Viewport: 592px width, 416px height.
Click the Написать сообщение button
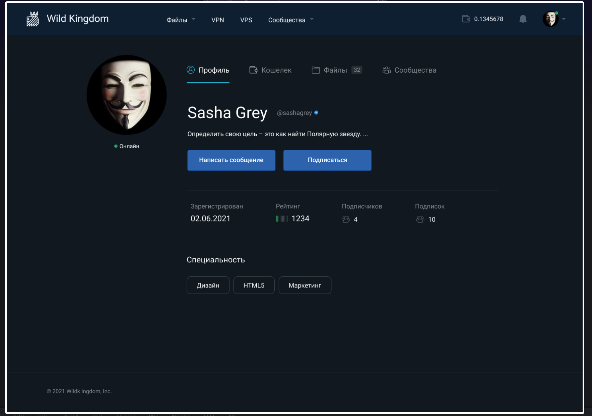pyautogui.click(x=231, y=160)
